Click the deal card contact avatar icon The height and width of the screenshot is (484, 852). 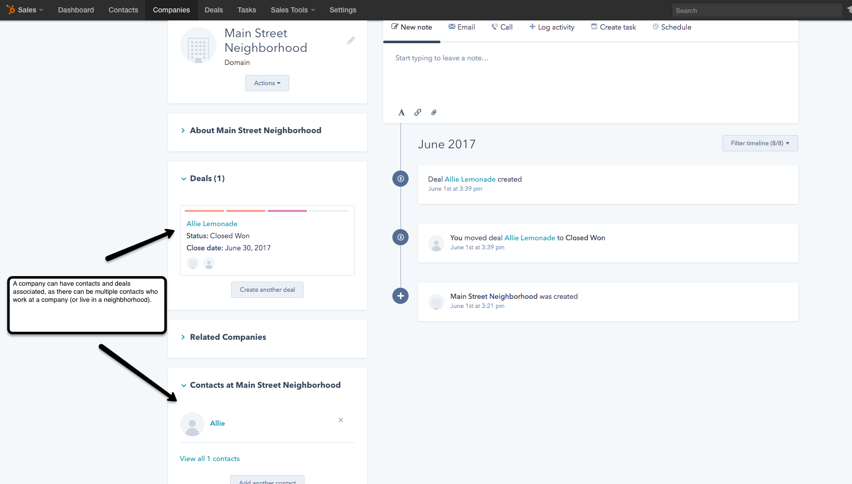coord(209,263)
